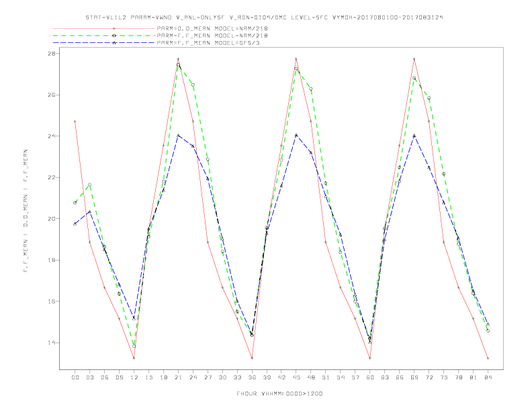Click x-axis tick label 12

tap(134, 377)
